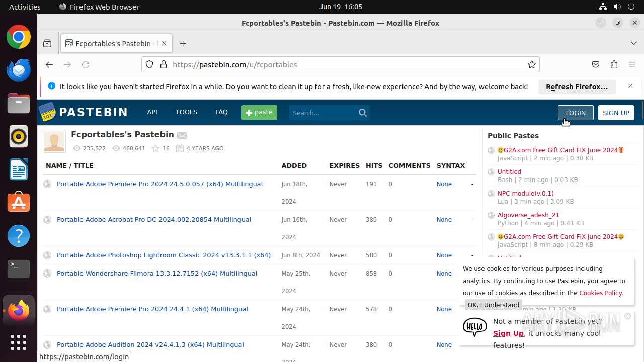The width and height of the screenshot is (644, 362).
Task: Open Portable Wondershare Filmora paste
Action: [x=157, y=274]
